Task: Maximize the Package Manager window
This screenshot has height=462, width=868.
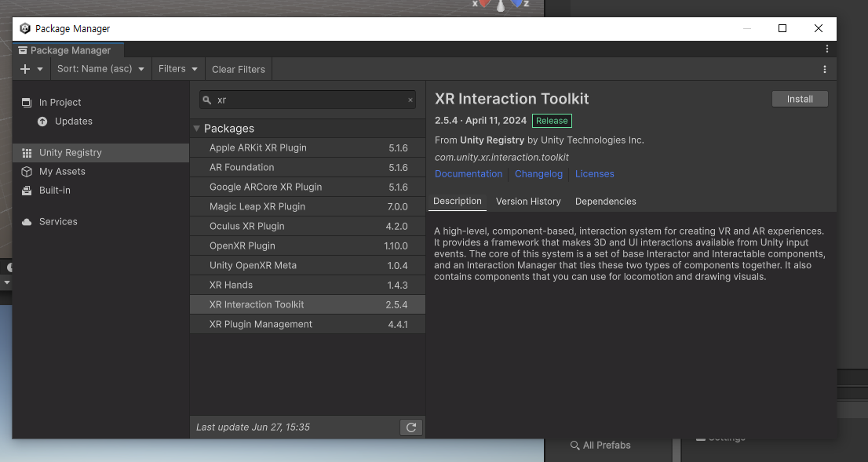Action: [782, 28]
